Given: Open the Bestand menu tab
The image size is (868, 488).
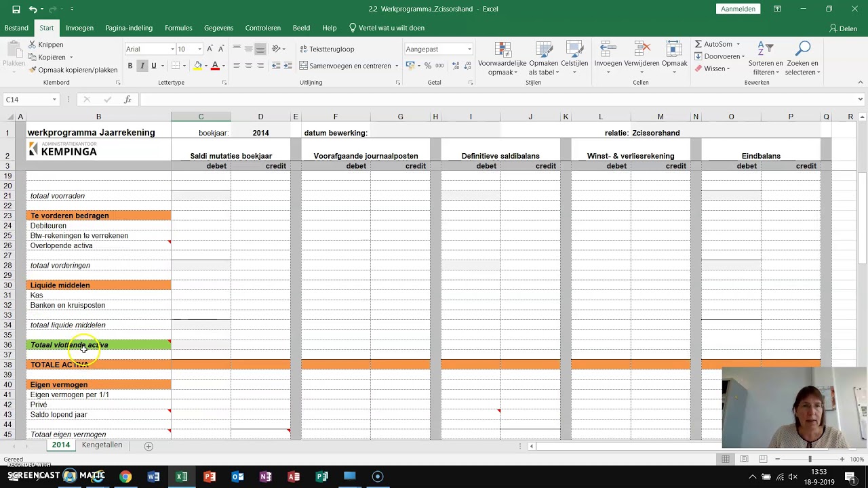Looking at the screenshot, I should click(x=16, y=28).
